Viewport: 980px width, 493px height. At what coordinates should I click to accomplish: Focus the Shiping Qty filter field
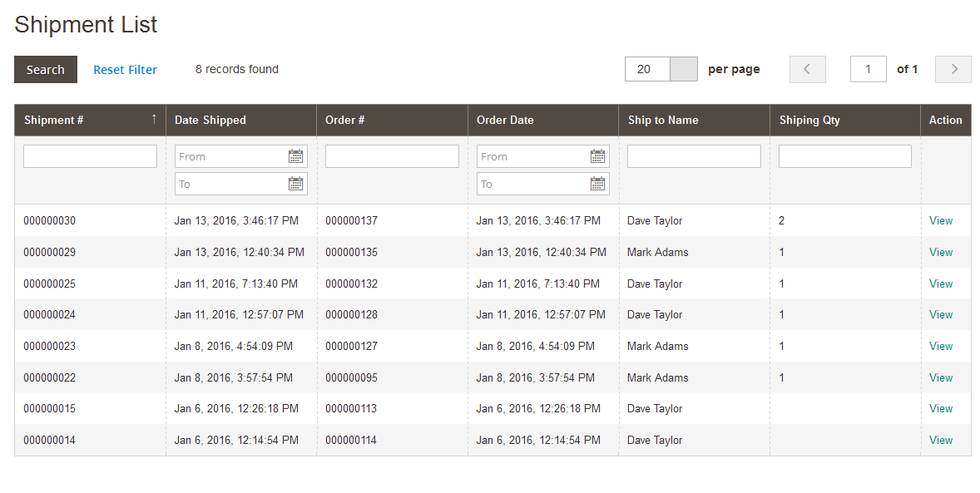pyautogui.click(x=844, y=156)
